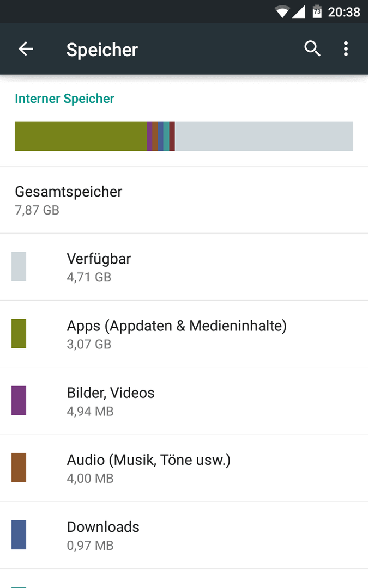Click the Speicher title text

[102, 50]
